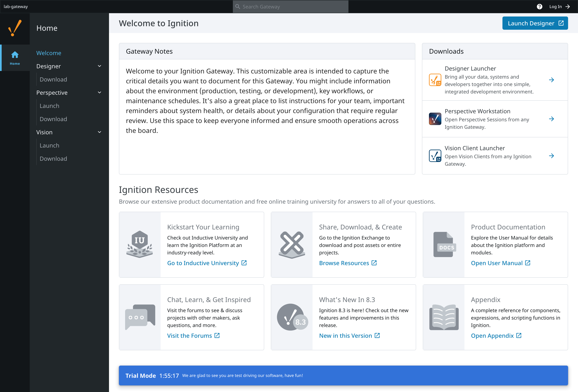The height and width of the screenshot is (392, 578).
Task: Collapse the Perspective section chevron
Action: (x=99, y=92)
